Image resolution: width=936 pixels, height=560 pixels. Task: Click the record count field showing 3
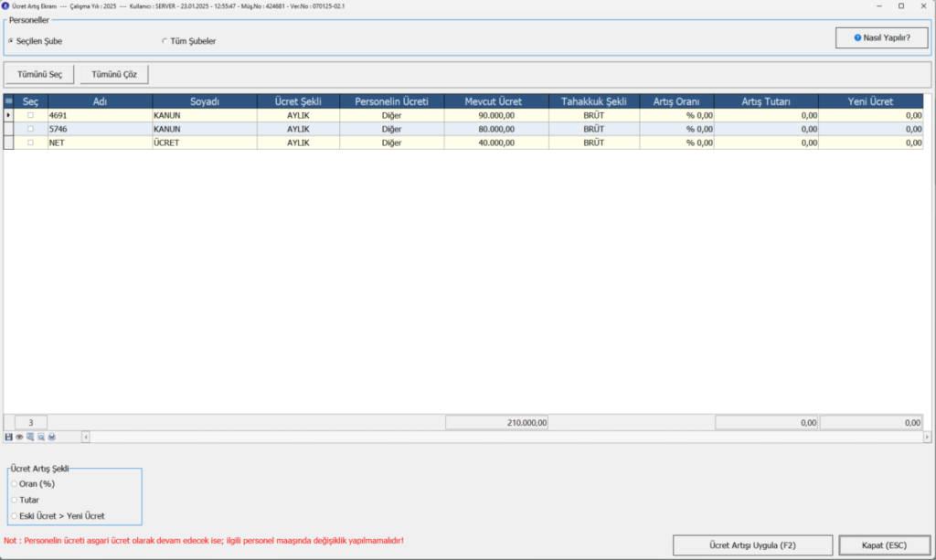point(30,422)
